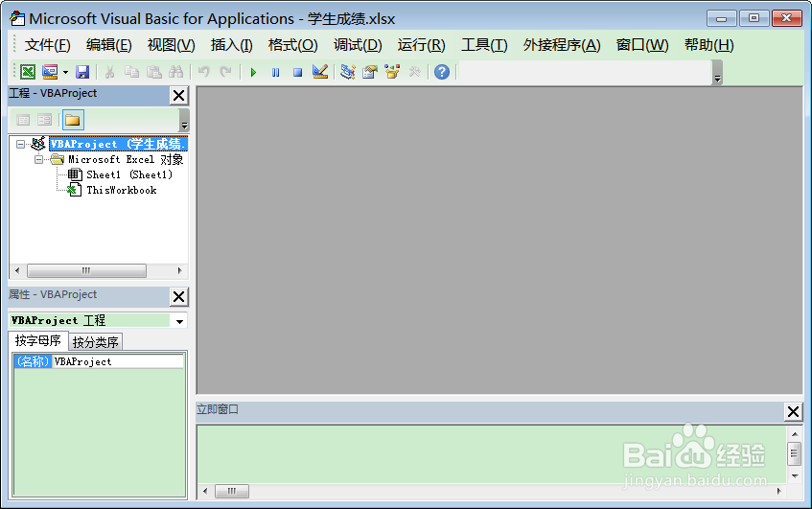Select VBAProject (学生成绩 in project tree
812x509 pixels.
118,144
